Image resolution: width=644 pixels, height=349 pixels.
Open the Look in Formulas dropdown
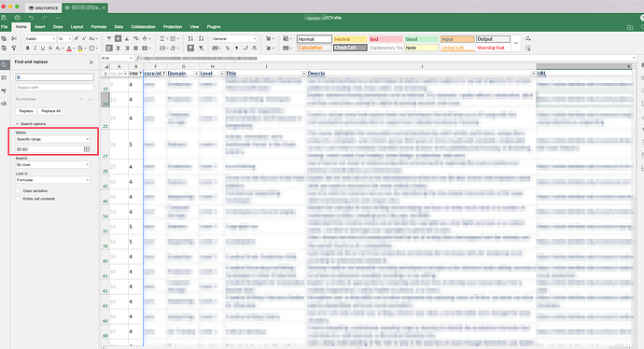(x=52, y=180)
